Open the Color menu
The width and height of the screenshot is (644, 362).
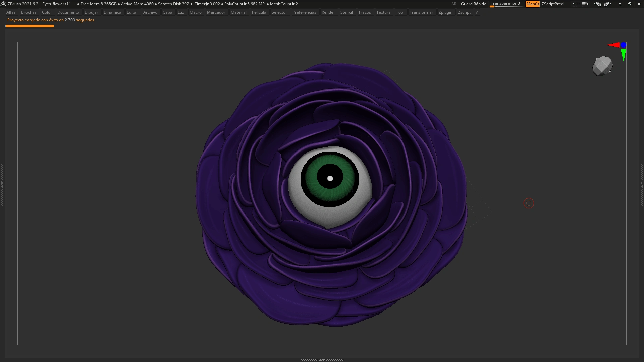(47, 12)
